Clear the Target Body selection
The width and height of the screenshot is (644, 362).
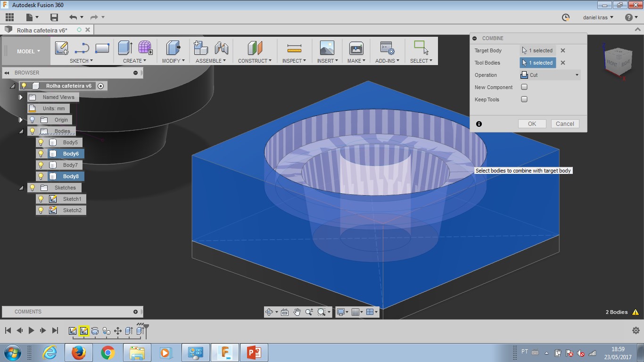563,50
